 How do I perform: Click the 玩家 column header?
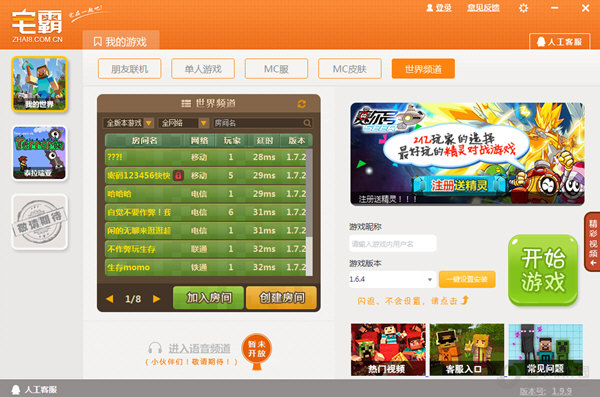(232, 141)
